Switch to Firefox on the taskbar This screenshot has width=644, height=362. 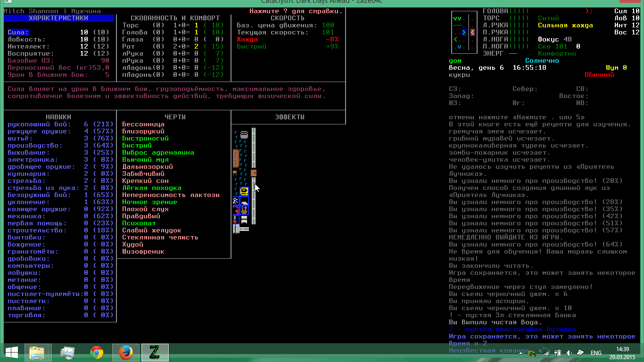point(125,352)
